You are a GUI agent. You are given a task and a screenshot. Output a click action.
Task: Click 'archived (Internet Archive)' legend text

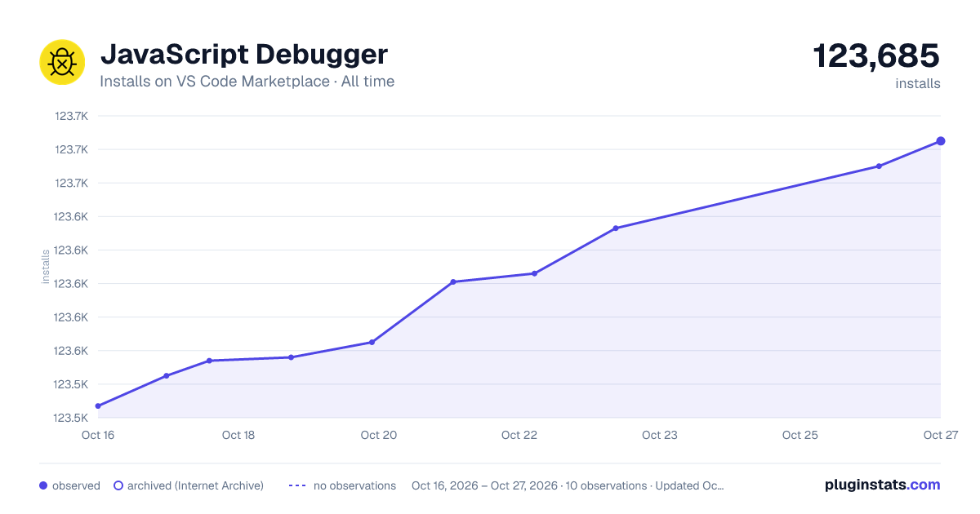tap(195, 485)
